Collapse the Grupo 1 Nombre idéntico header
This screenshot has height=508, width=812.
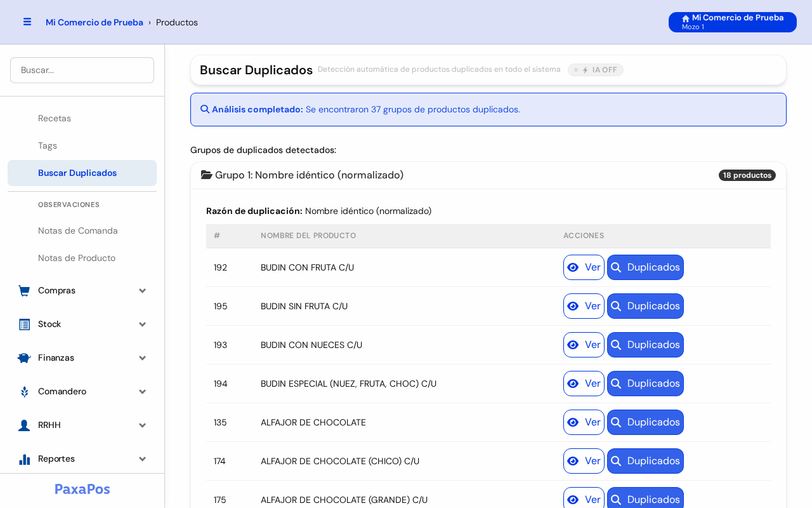[488, 175]
